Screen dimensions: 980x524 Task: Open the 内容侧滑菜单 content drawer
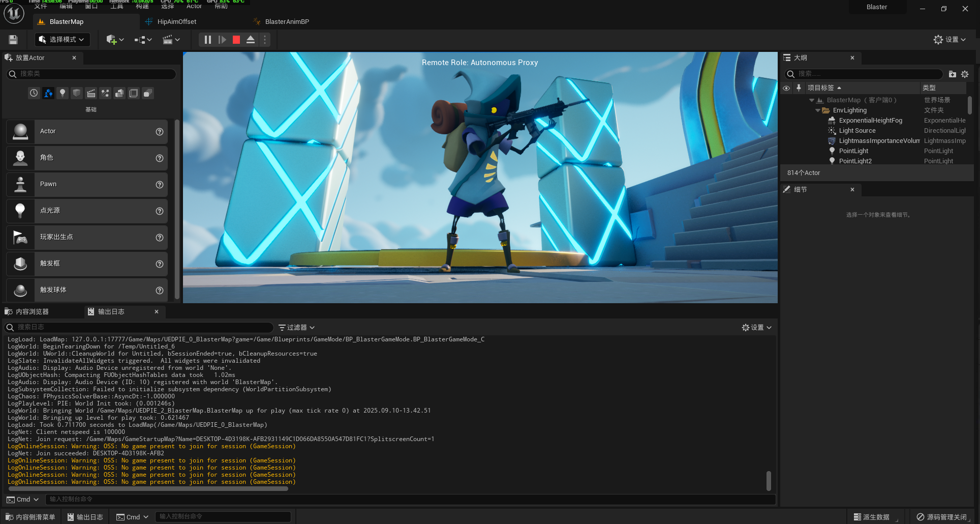click(x=30, y=517)
